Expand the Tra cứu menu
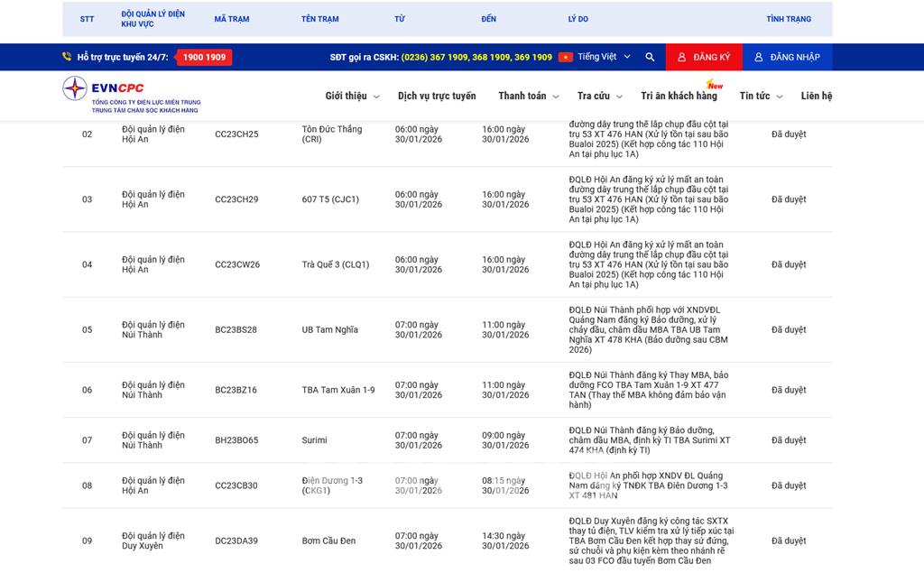The height and width of the screenshot is (573, 924). click(x=599, y=96)
